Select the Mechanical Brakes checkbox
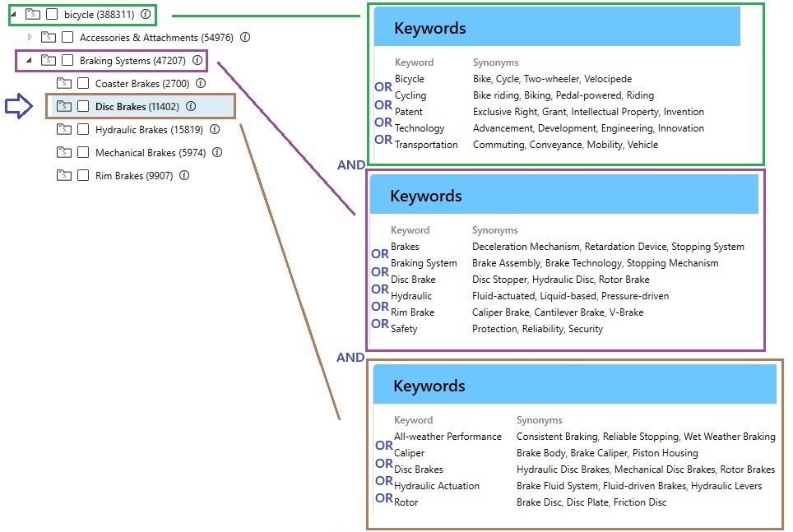 click(x=83, y=152)
